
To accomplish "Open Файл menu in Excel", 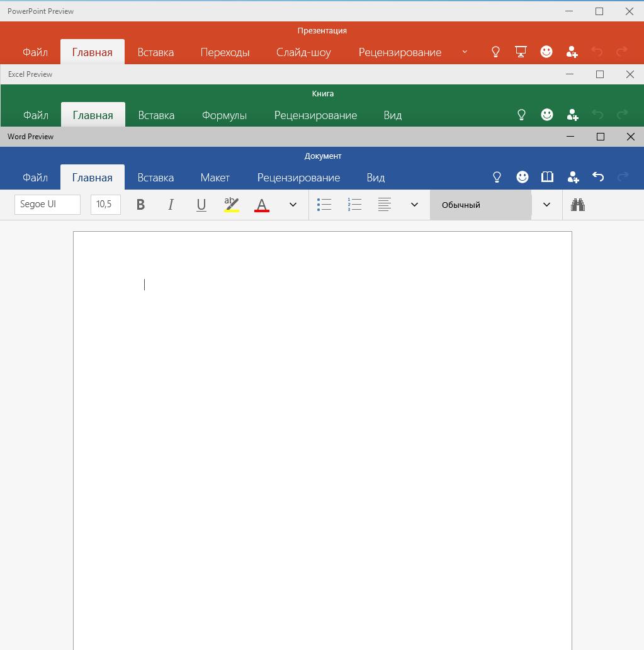I will pyautogui.click(x=36, y=115).
